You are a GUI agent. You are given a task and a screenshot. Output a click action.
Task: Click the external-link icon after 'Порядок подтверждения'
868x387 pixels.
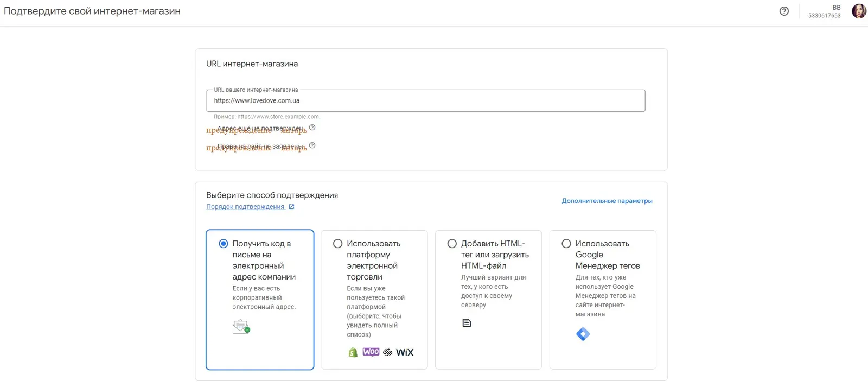pos(291,207)
